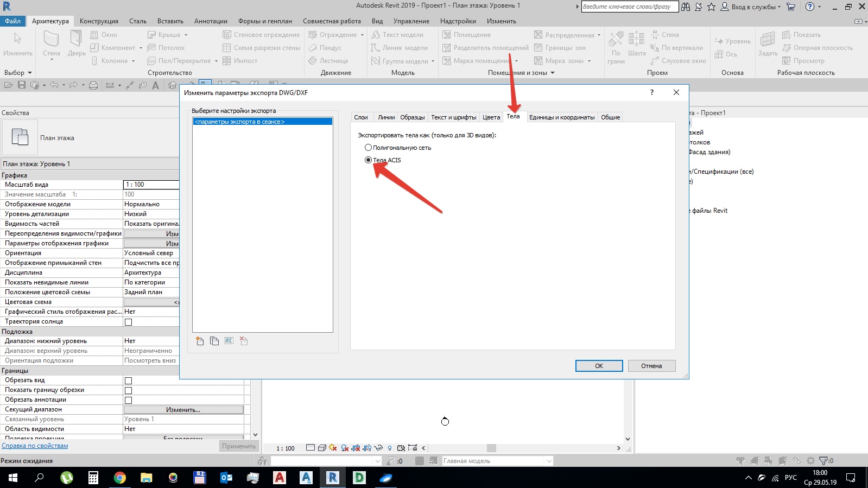Open the Текст и шрифты tab
Screen dimensions: 868x488
click(x=454, y=117)
